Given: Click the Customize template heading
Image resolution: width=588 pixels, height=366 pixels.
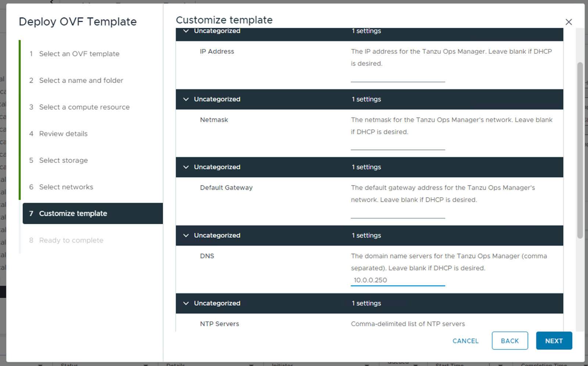Looking at the screenshot, I should [224, 20].
